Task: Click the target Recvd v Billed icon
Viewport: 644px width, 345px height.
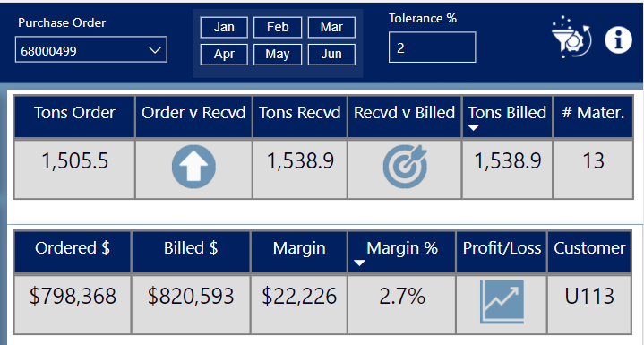Action: pos(405,167)
